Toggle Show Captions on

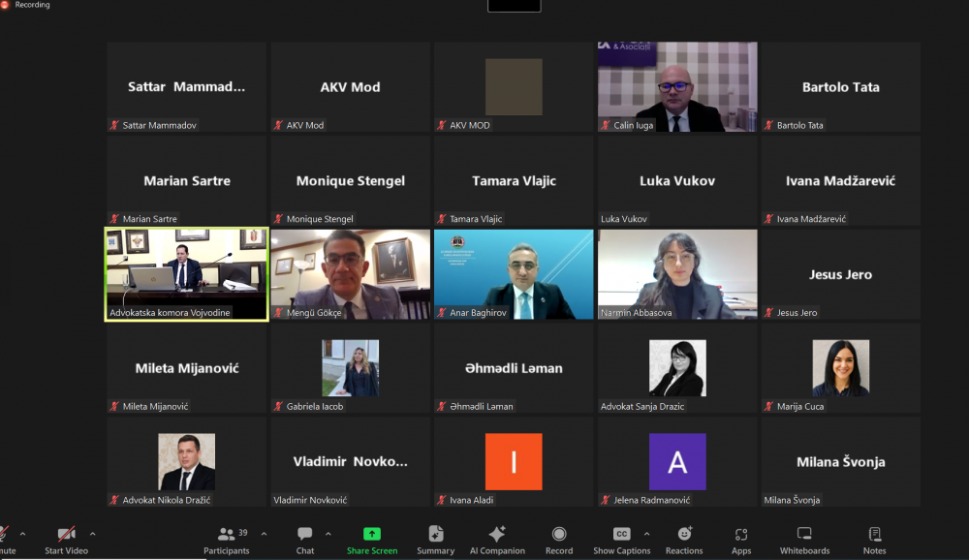(x=621, y=539)
